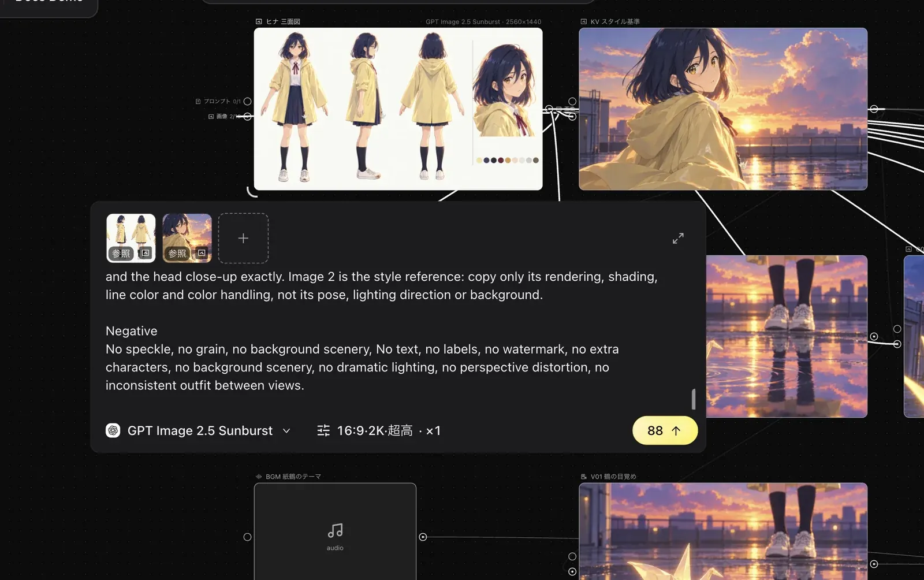This screenshot has height=580, width=924.
Task: Click the BGM node waveform icon
Action: click(x=259, y=477)
